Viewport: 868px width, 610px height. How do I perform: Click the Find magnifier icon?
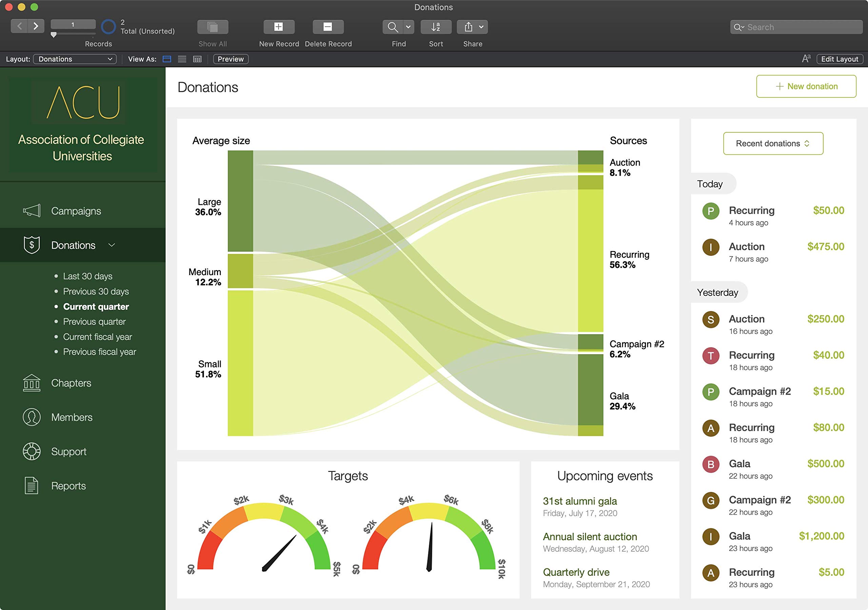coord(393,27)
